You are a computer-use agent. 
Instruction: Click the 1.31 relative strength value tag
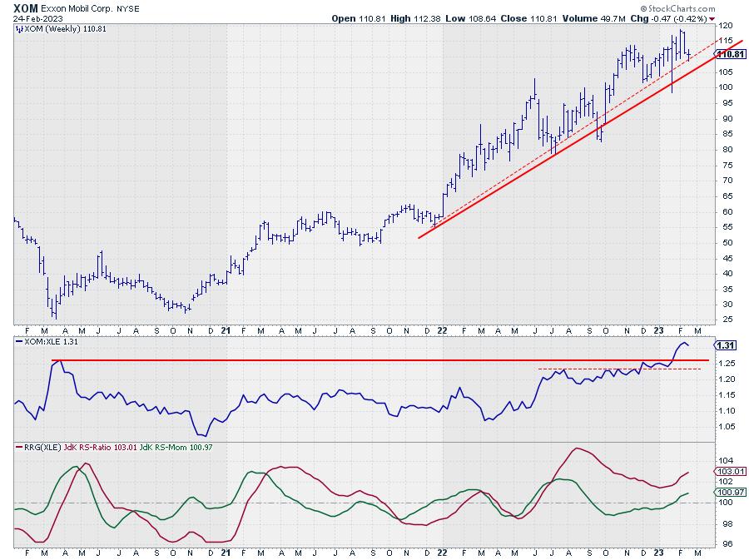pos(726,345)
